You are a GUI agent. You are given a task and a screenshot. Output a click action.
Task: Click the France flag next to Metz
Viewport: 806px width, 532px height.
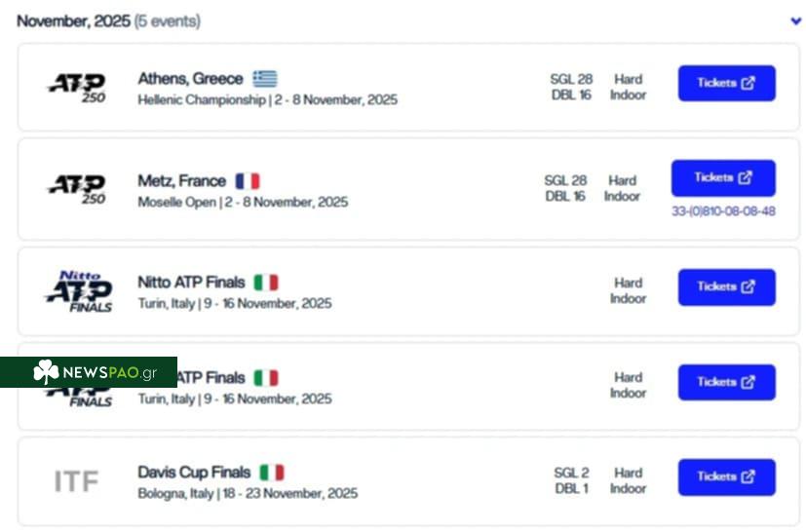[248, 181]
